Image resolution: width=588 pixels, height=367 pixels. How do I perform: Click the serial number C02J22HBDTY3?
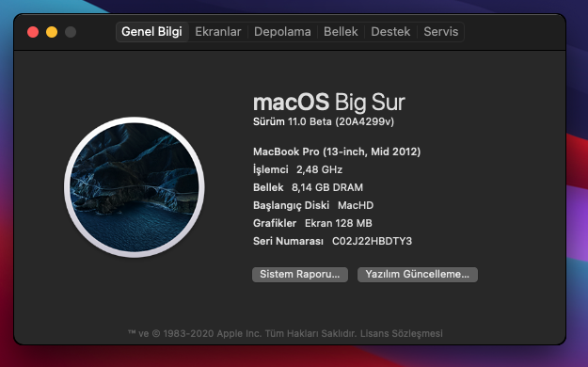[x=372, y=241]
